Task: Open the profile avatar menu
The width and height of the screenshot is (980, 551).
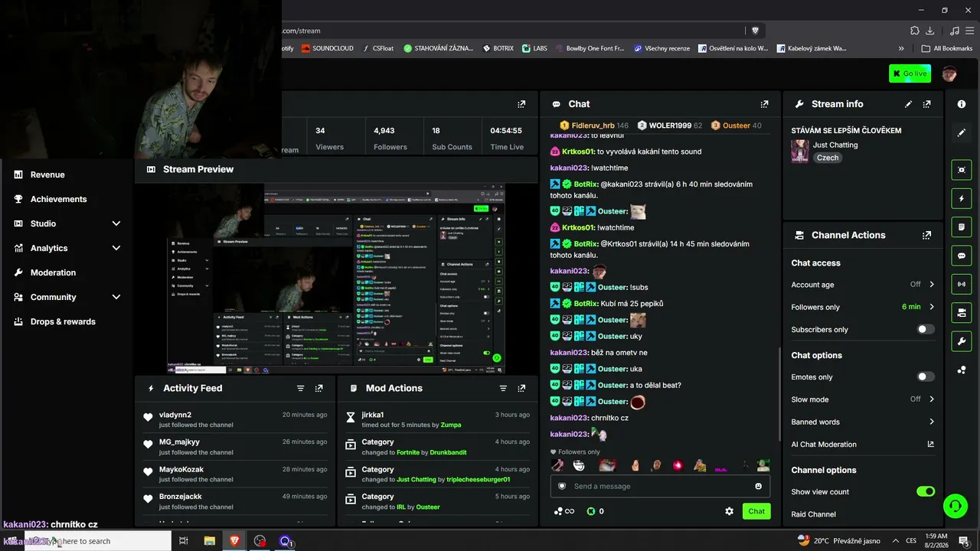Action: click(949, 73)
